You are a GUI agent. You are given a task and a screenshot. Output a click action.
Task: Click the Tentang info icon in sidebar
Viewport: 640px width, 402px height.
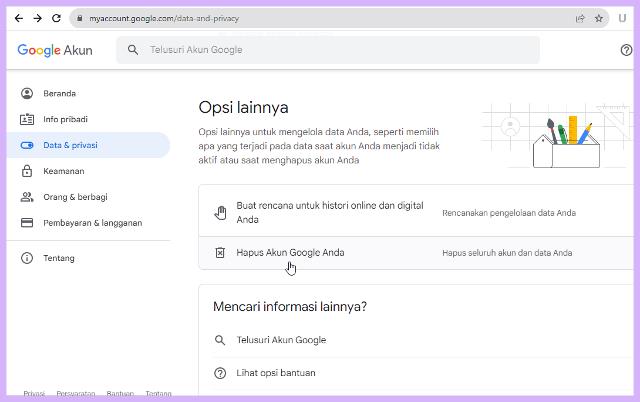coord(27,258)
